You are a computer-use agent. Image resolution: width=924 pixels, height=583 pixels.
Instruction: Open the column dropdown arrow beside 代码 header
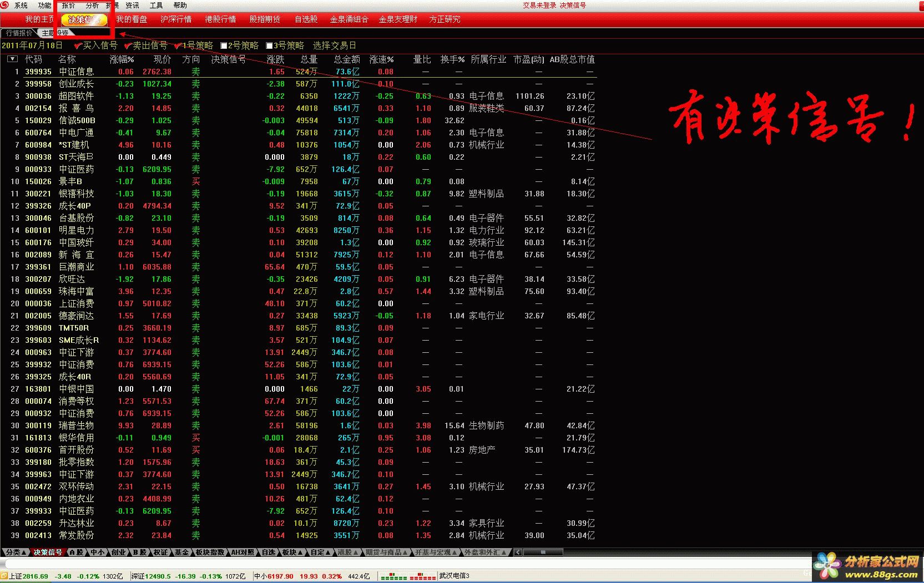click(x=12, y=59)
